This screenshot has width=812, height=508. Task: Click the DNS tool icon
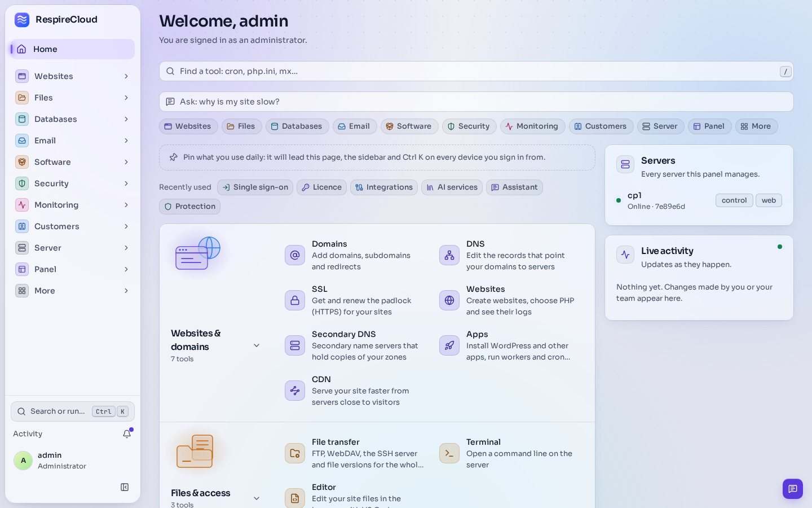449,255
